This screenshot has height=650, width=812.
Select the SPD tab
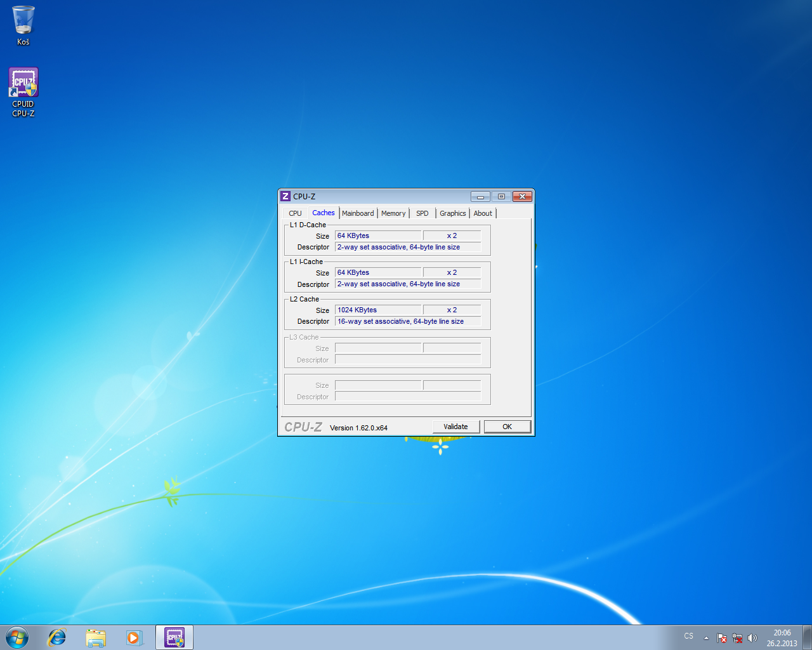(422, 213)
